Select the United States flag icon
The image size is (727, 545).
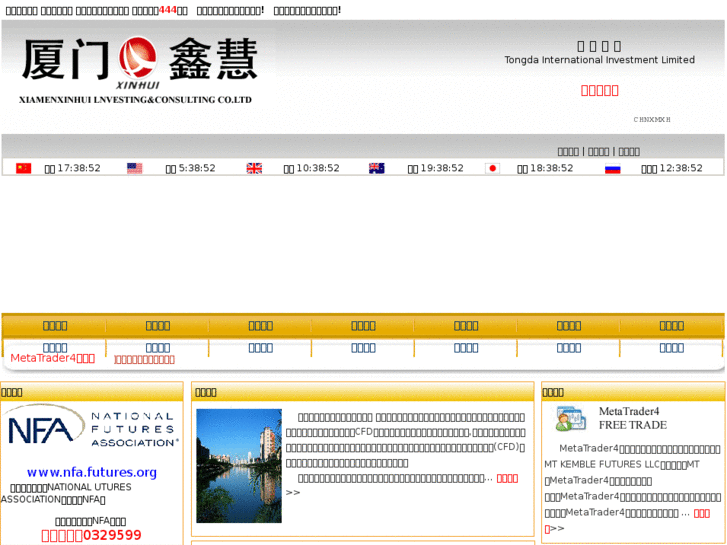coord(134,168)
